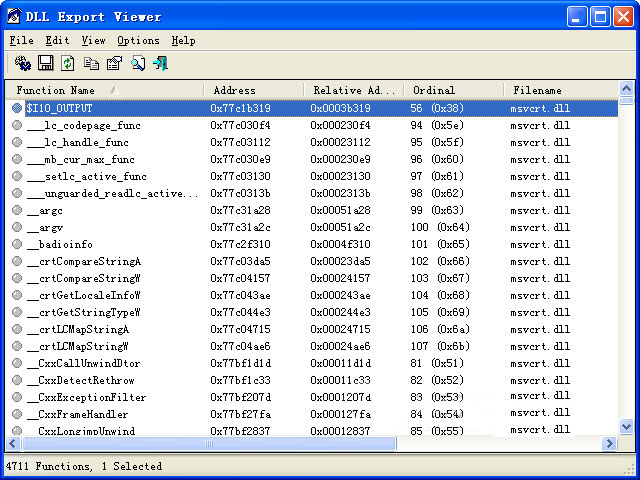Click the Save floppy disk icon

(45, 64)
